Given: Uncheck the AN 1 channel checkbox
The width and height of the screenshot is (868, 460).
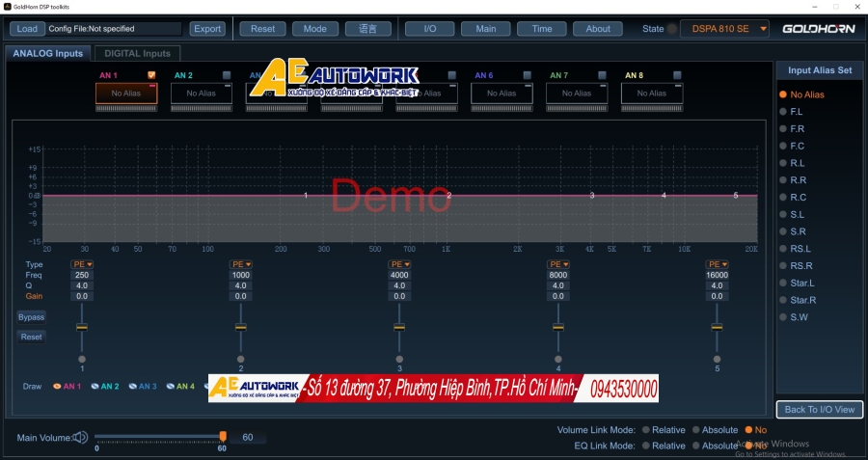Looking at the screenshot, I should pyautogui.click(x=151, y=75).
